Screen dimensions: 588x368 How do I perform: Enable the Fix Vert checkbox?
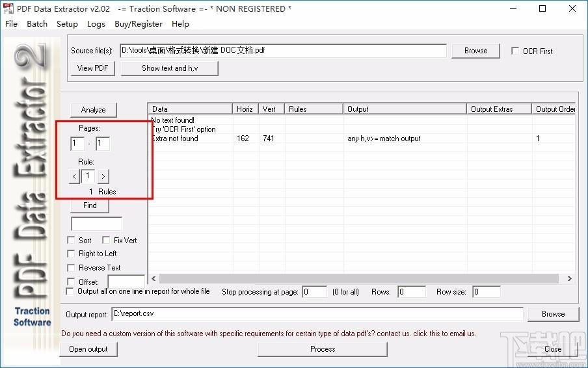coord(106,240)
